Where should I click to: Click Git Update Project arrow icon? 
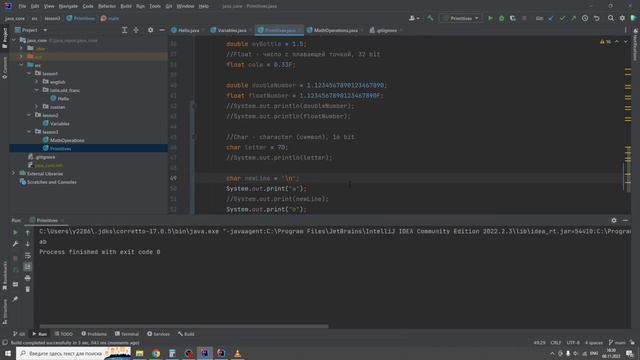[551, 18]
